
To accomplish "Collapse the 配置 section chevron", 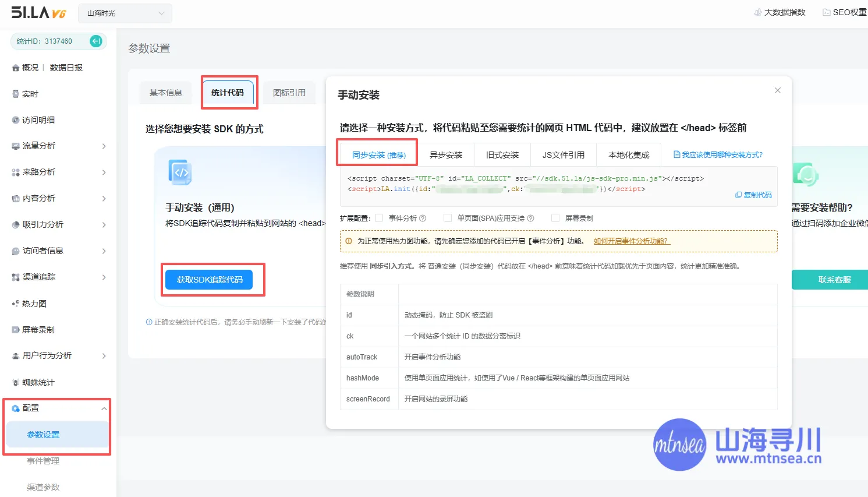I will (x=104, y=408).
